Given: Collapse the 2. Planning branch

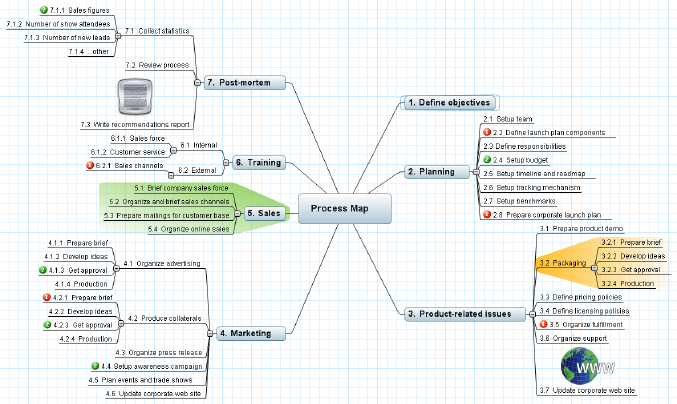Looking at the screenshot, I should pyautogui.click(x=476, y=172).
